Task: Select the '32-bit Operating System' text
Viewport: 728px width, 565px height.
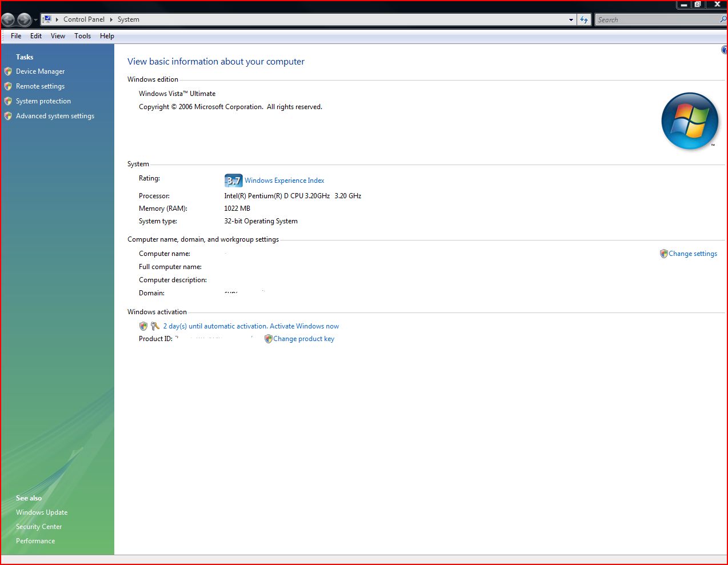Action: pyautogui.click(x=261, y=221)
